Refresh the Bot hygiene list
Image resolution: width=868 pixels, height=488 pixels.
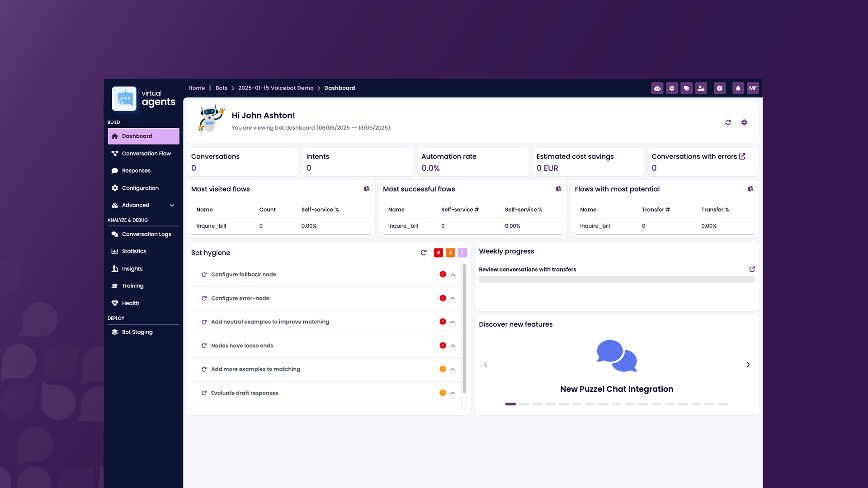coord(423,253)
